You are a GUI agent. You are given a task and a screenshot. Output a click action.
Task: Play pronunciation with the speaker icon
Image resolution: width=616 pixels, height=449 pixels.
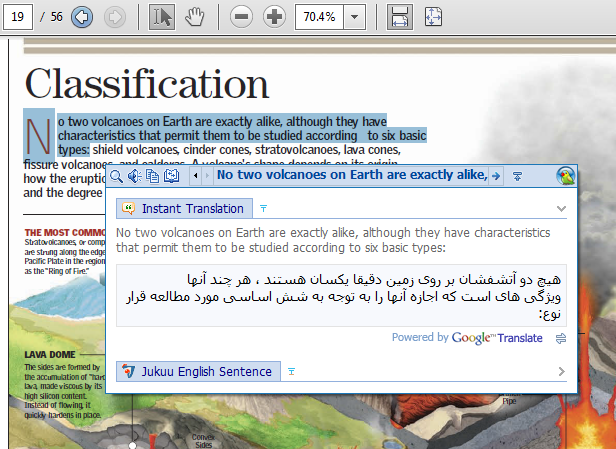pyautogui.click(x=134, y=176)
